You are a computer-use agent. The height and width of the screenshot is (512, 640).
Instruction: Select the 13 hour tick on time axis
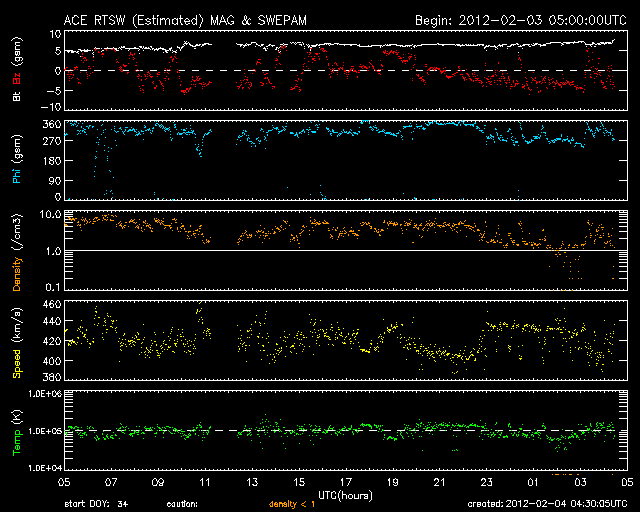[252, 483]
